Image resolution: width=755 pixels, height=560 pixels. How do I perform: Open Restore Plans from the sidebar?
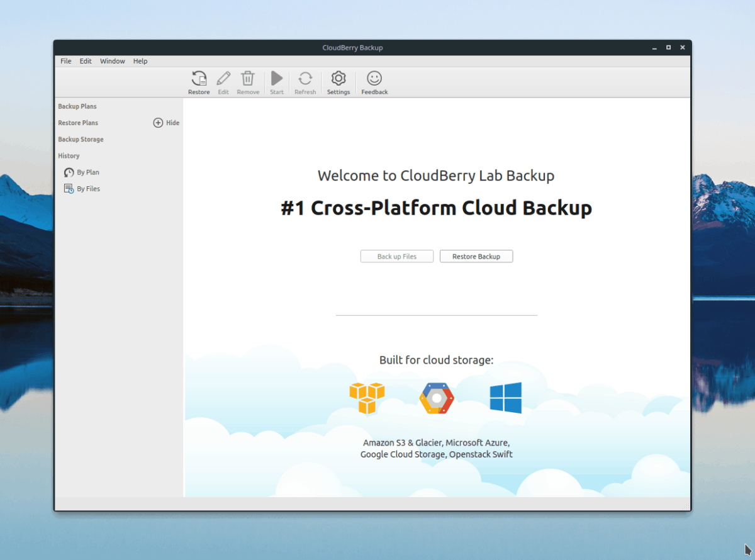point(77,123)
